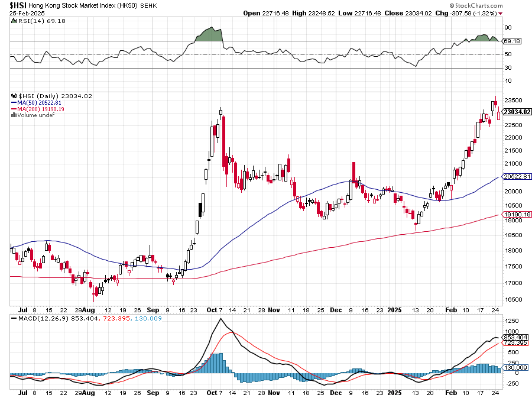
Task: Click the 130.009 histogram value tag
Action: point(512,368)
